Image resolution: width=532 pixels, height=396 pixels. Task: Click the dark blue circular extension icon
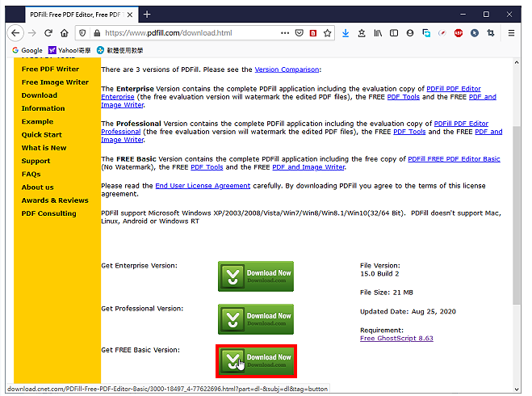pos(475,33)
